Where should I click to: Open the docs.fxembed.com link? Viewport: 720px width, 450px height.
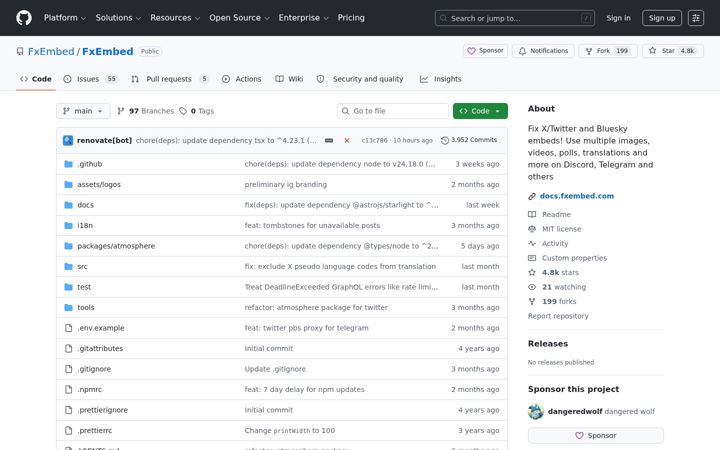(577, 196)
